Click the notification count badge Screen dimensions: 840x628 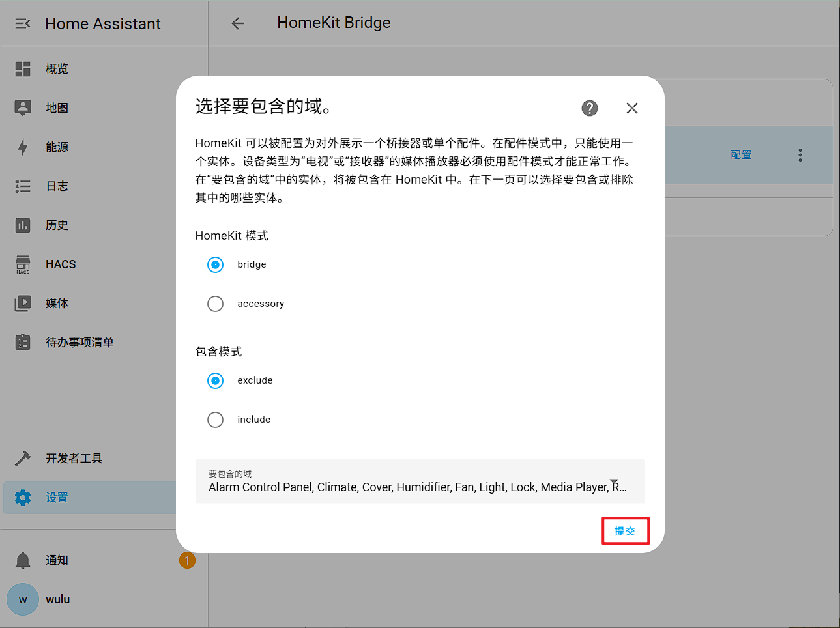click(187, 560)
